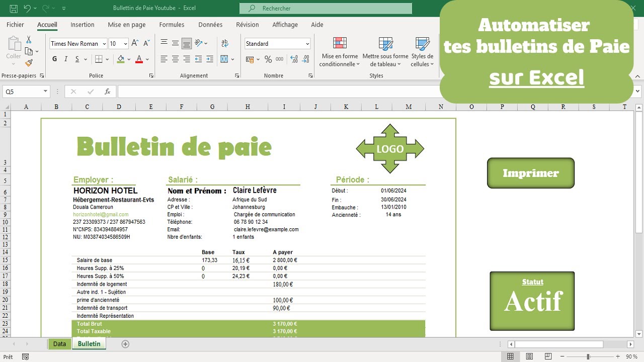The image size is (644, 362).
Task: Open the Police dialog launcher
Action: pyautogui.click(x=151, y=75)
